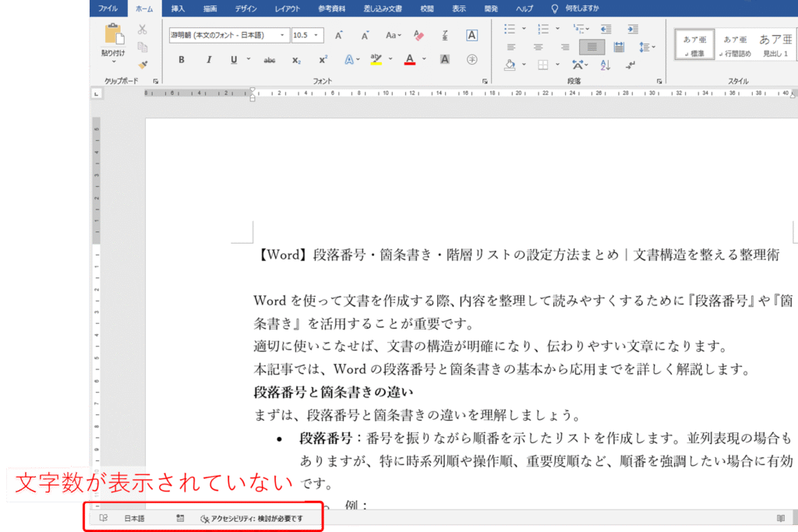Image resolution: width=798 pixels, height=532 pixels.
Task: Apply a numbered list with the numbering icon
Action: tap(543, 29)
